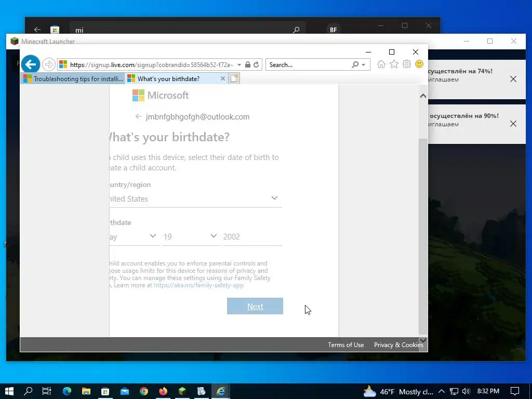Viewport: 532px width, 399px height.
Task: Expand the search provider dropdown arrow
Action: coord(363,65)
